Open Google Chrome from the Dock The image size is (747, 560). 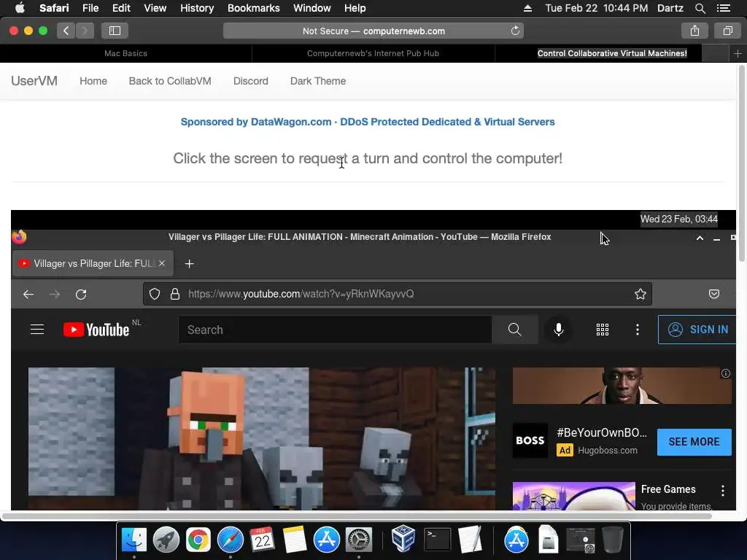pyautogui.click(x=198, y=540)
